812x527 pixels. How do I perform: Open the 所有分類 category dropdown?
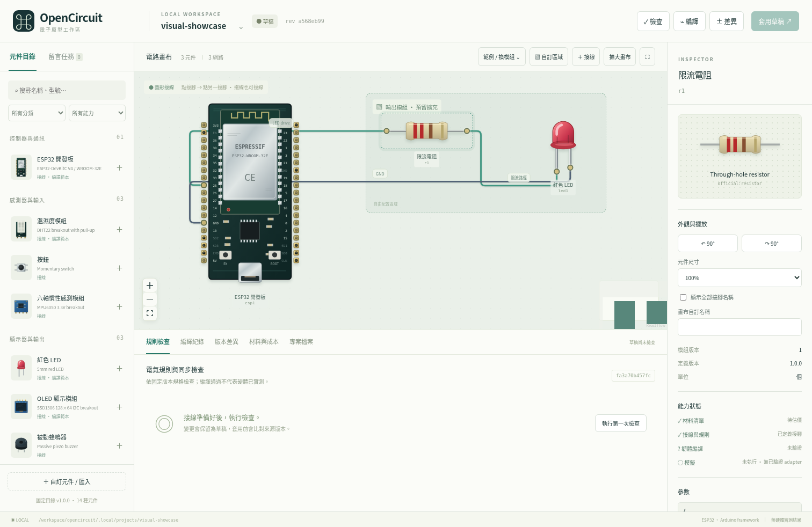point(37,113)
